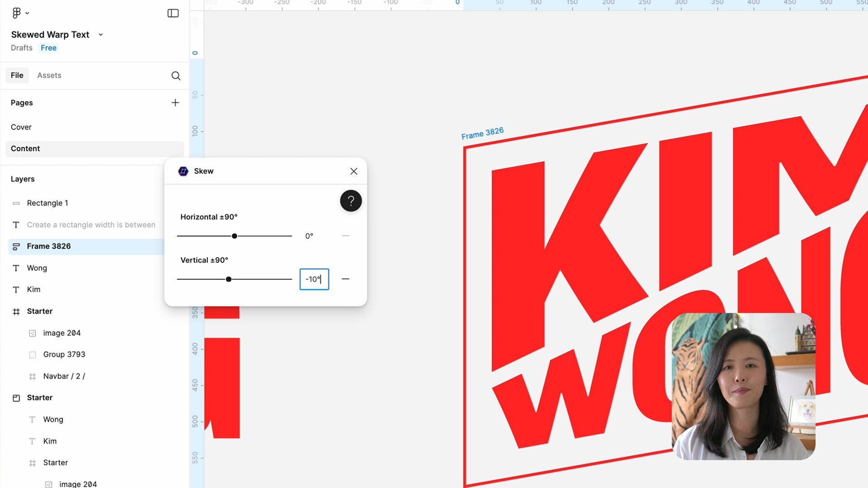
Task: Toggle the sidebar panel icon
Action: tap(173, 13)
